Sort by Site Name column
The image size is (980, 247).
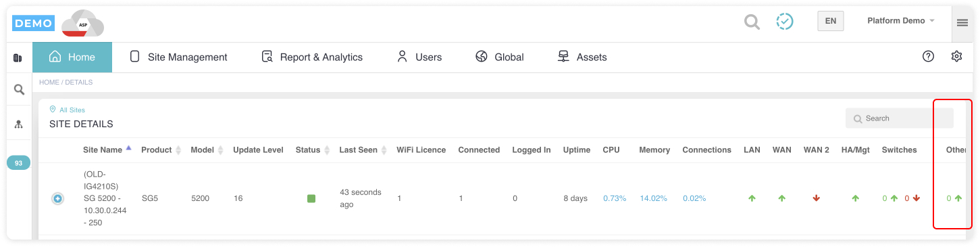click(107, 150)
